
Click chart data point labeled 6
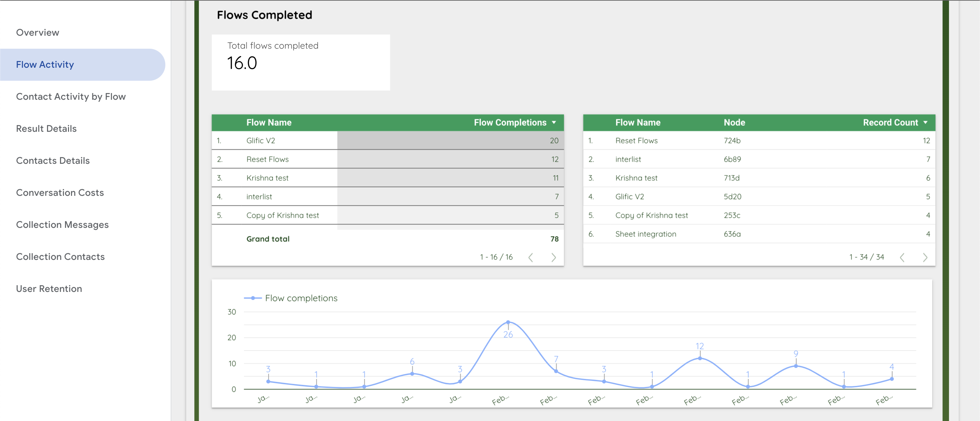click(412, 374)
